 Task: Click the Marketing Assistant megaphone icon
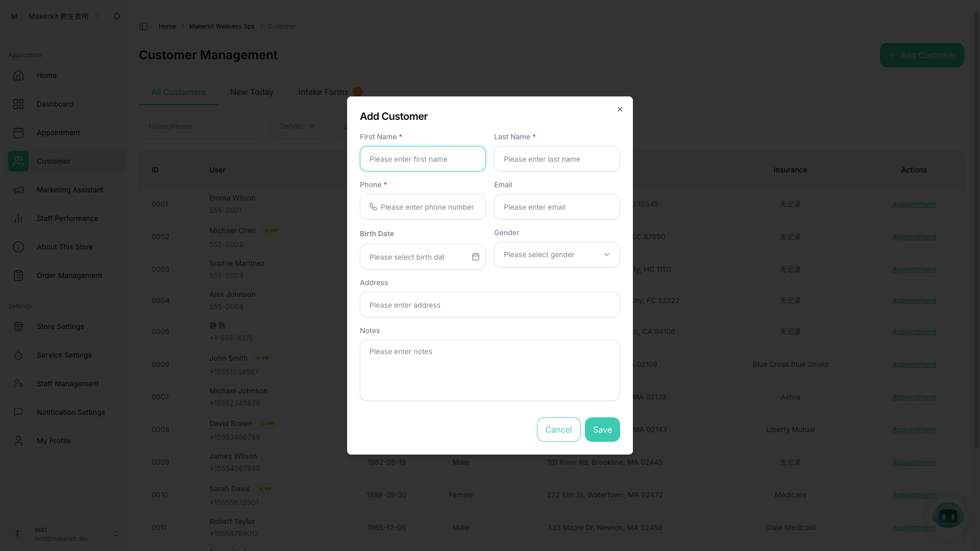(18, 190)
